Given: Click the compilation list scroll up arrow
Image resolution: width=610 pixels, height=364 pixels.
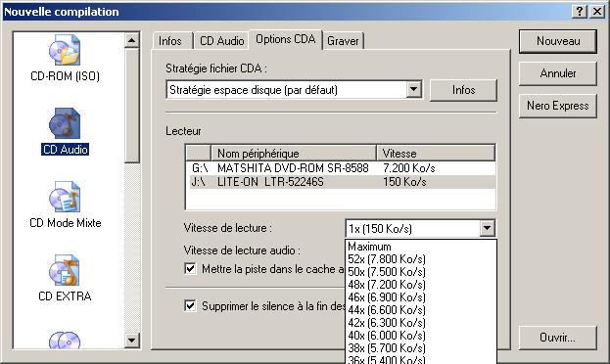Looking at the screenshot, I should [132, 40].
